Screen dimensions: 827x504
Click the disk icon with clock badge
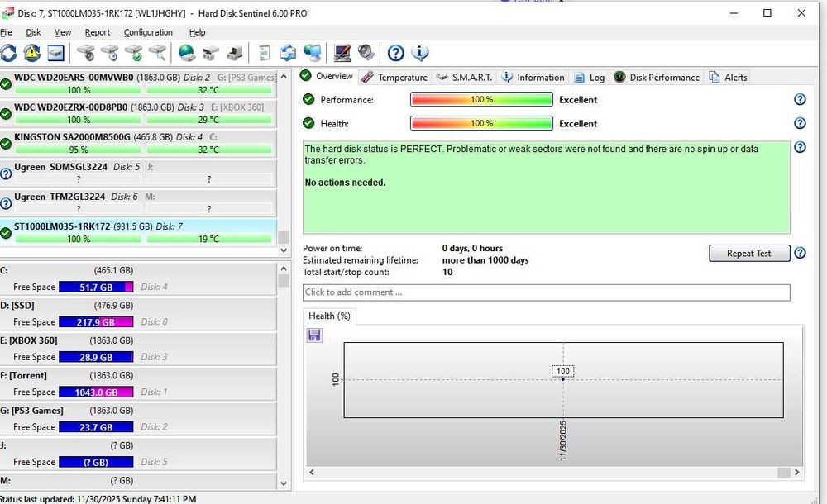110,53
